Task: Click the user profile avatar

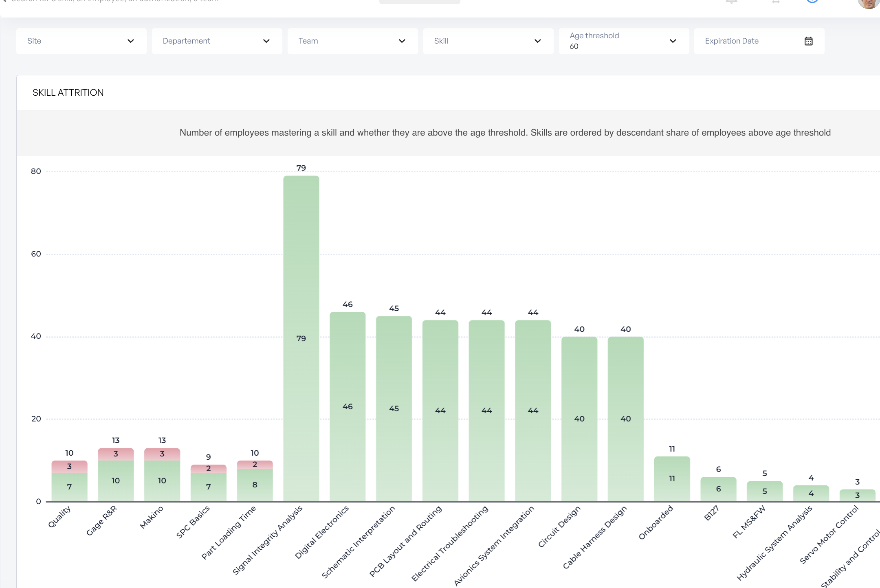Action: click(868, 3)
